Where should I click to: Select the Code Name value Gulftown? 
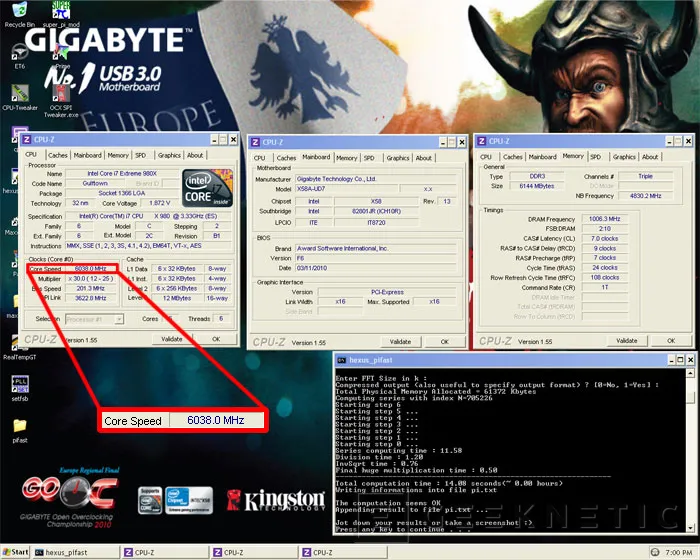[95, 184]
